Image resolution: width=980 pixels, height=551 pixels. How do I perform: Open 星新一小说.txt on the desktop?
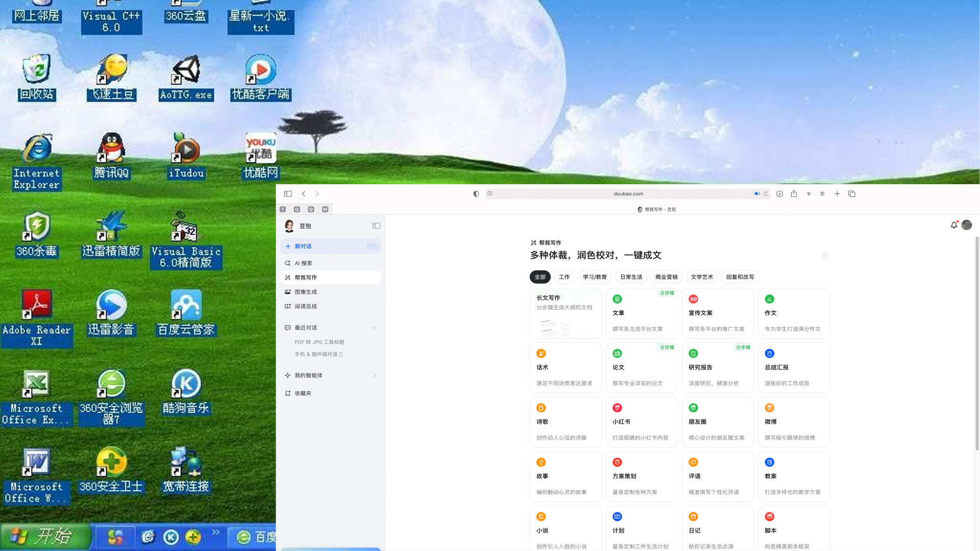coord(261,17)
